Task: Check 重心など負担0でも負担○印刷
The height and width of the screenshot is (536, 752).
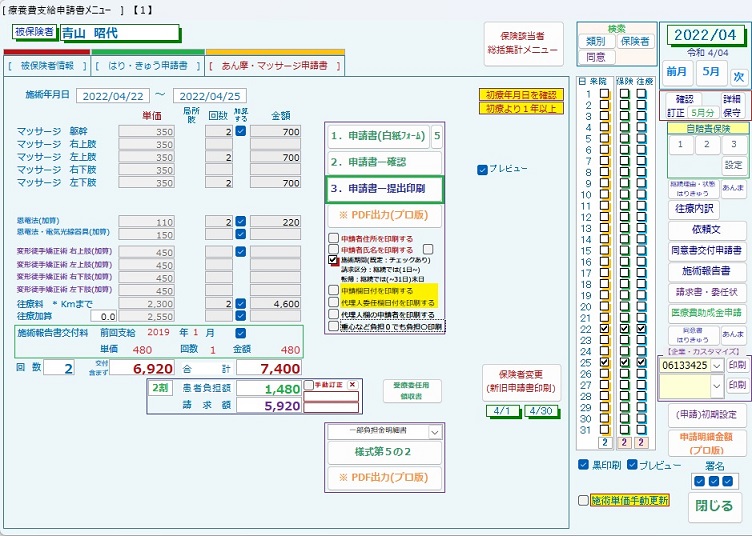Action: coord(333,326)
